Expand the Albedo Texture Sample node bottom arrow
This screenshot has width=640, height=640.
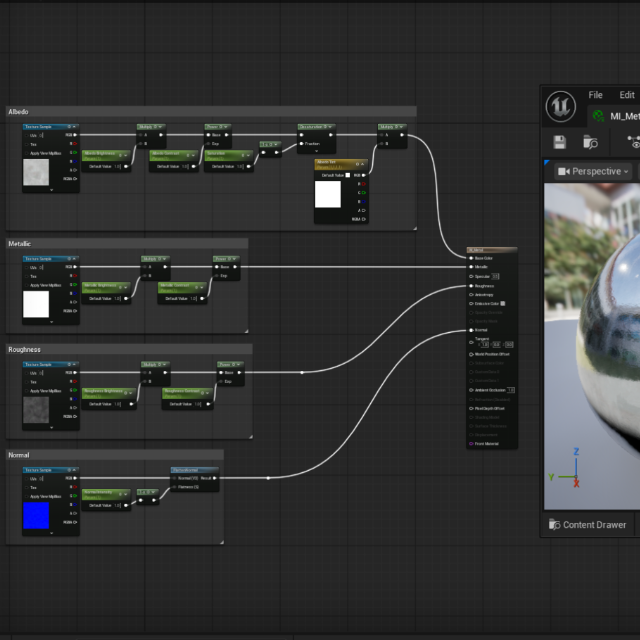[51, 190]
